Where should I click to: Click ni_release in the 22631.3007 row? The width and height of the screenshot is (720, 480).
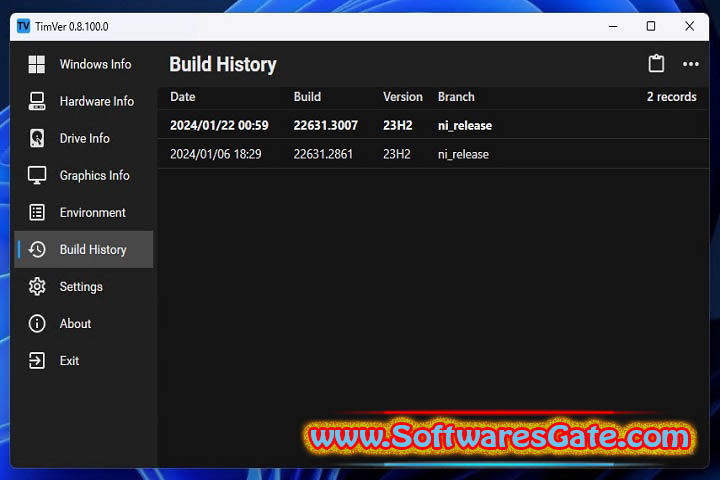coord(465,125)
